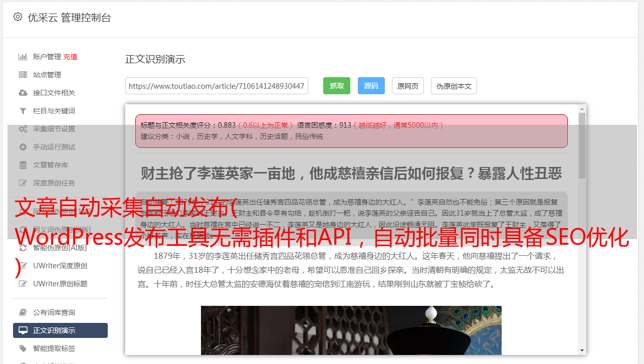Viewport: 644px width, 364px height.
Task: Click the server icon next to 站点管理
Action: (23, 75)
